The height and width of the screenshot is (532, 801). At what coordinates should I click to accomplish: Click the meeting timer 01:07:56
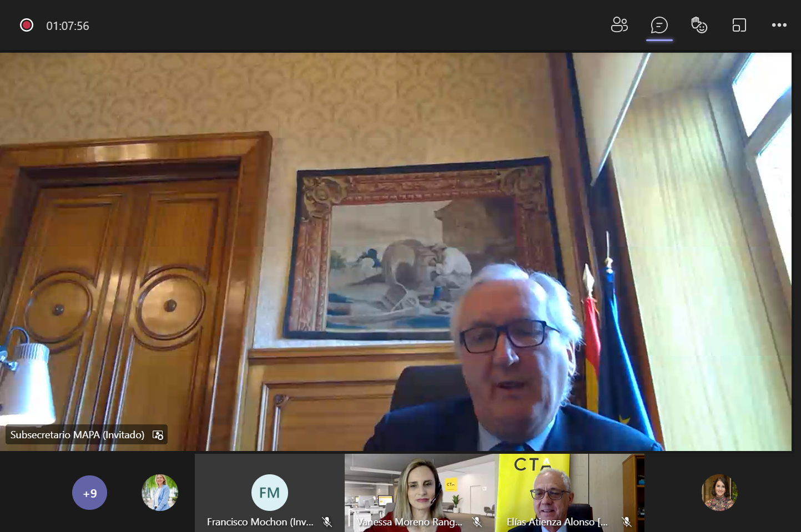click(x=68, y=26)
